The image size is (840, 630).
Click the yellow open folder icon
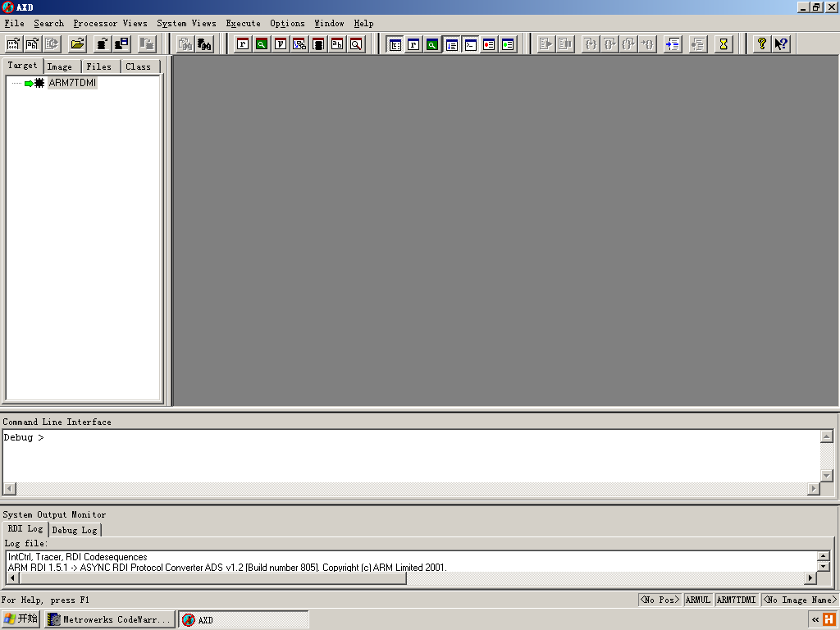pos(78,44)
